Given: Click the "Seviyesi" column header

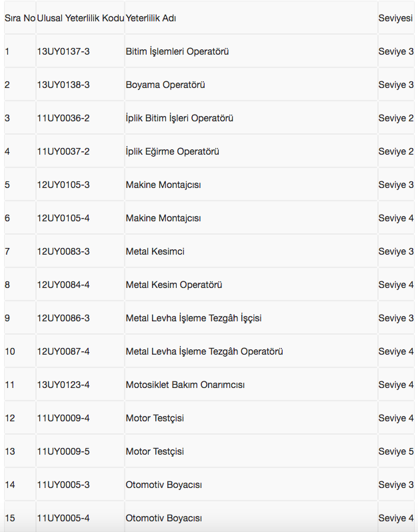Looking at the screenshot, I should click(x=395, y=18).
